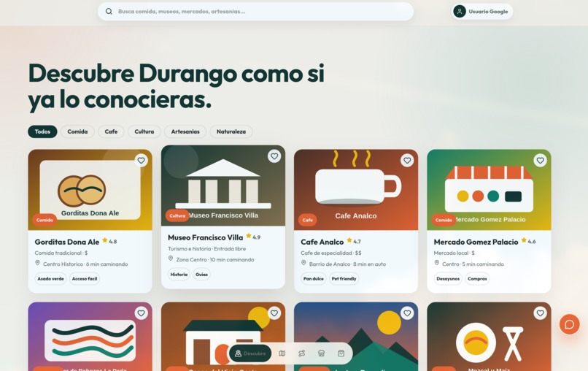Select the 'Asado verde' tag
The width and height of the screenshot is (588, 371).
coord(50,279)
